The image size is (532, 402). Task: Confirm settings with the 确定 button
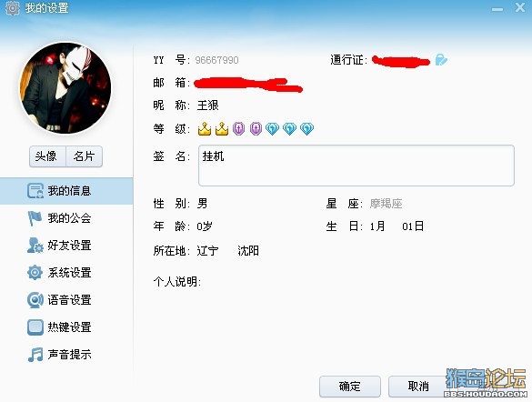click(350, 386)
